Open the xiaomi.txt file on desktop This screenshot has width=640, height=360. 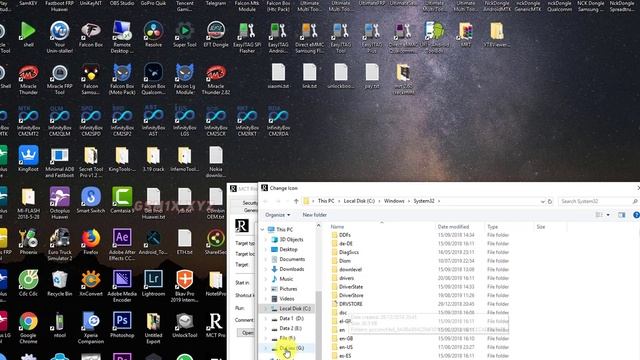pos(278,76)
